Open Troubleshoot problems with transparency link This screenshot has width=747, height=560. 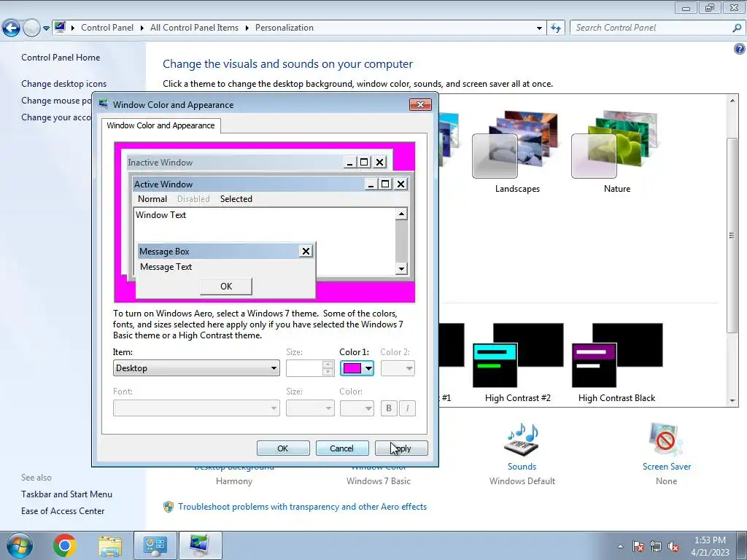tap(303, 507)
